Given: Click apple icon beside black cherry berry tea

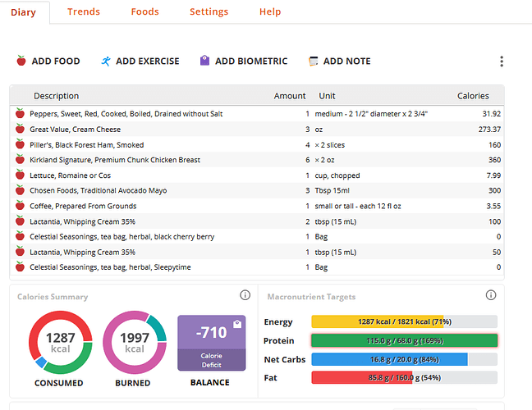Looking at the screenshot, I should (x=20, y=236).
